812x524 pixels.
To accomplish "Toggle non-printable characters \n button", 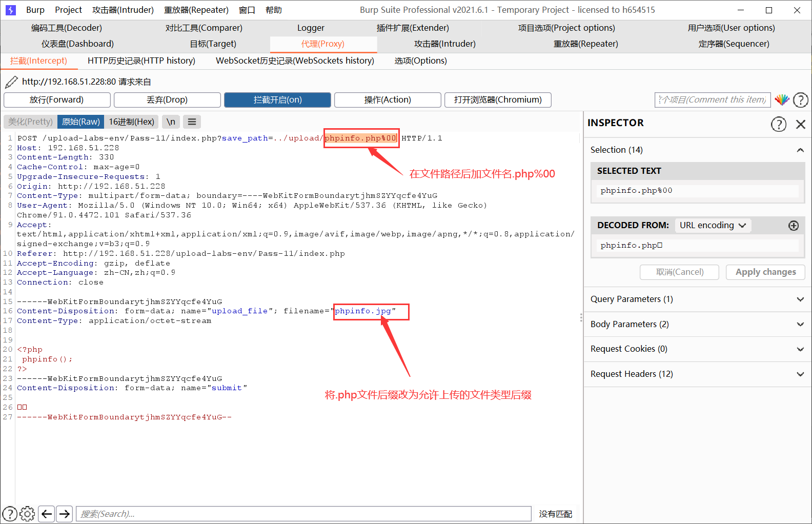I will pyautogui.click(x=171, y=122).
